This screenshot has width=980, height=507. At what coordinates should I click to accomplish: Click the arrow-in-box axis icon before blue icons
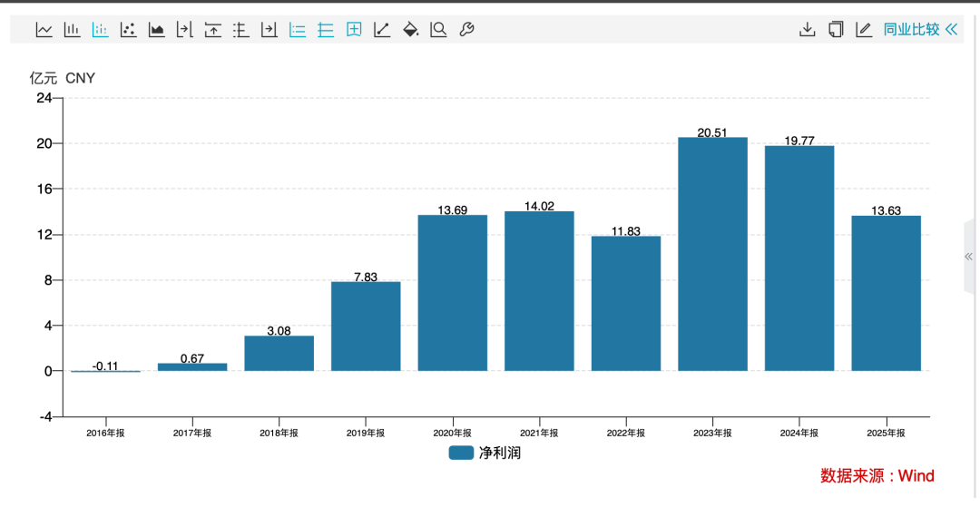tap(269, 29)
